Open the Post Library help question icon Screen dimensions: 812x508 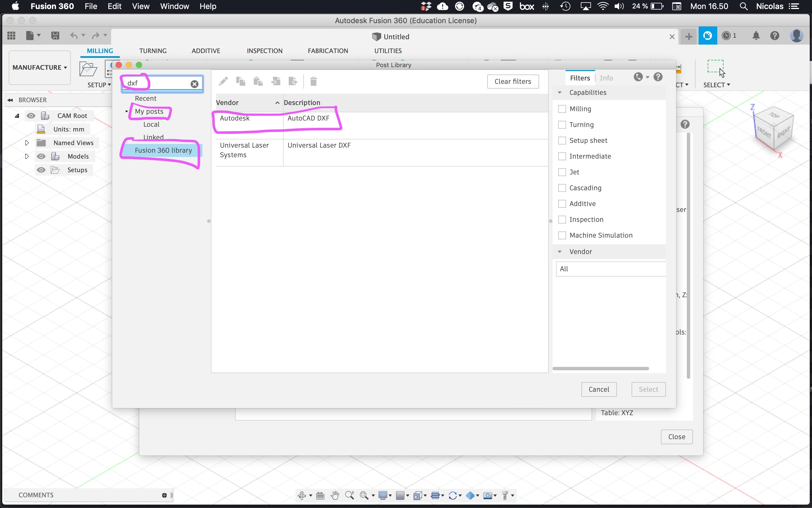[658, 77]
